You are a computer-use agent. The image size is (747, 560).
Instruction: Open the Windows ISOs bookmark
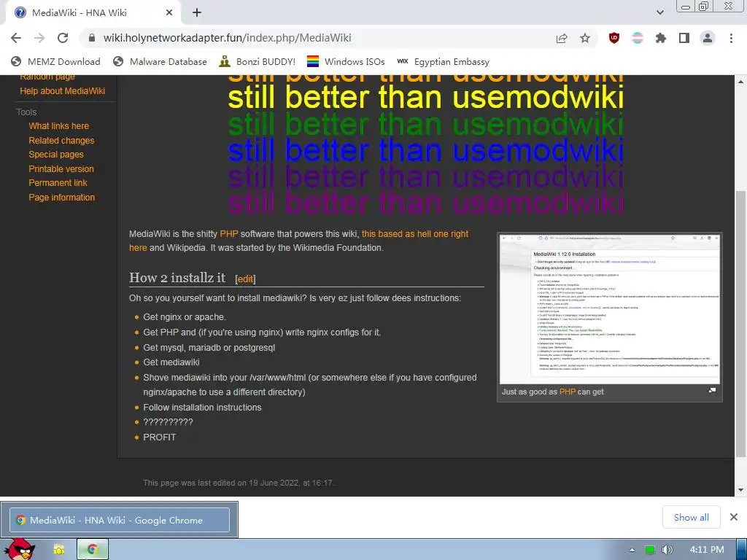[346, 61]
